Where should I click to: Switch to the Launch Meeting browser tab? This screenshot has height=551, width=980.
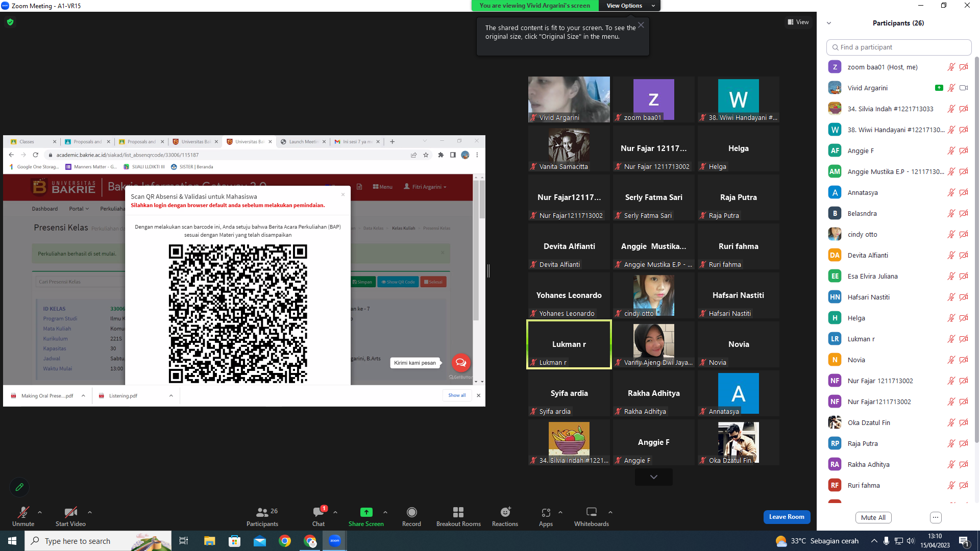[303, 142]
